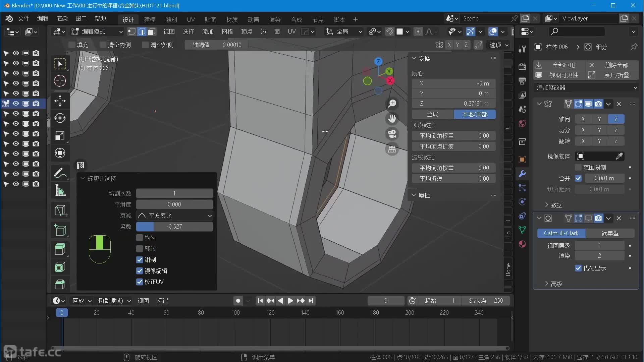Select the Rotate tool in toolbar
Screen dimensions: 644x362
60,118
